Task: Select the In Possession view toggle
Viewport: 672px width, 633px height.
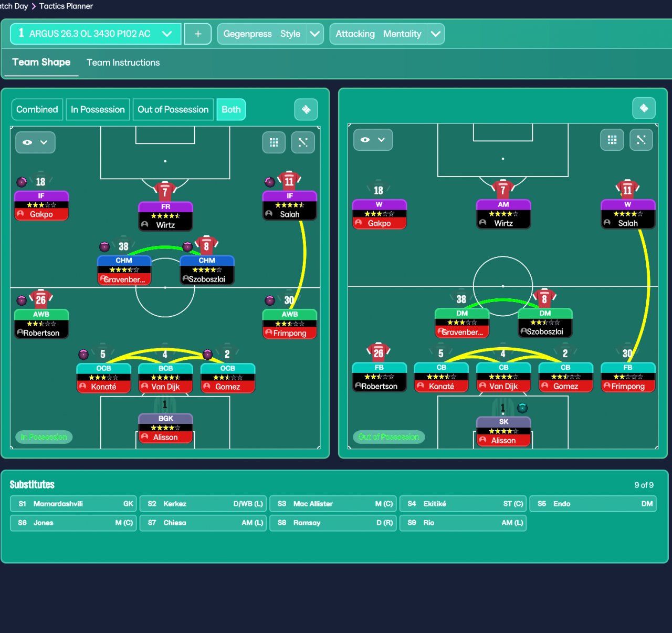Action: [x=98, y=110]
